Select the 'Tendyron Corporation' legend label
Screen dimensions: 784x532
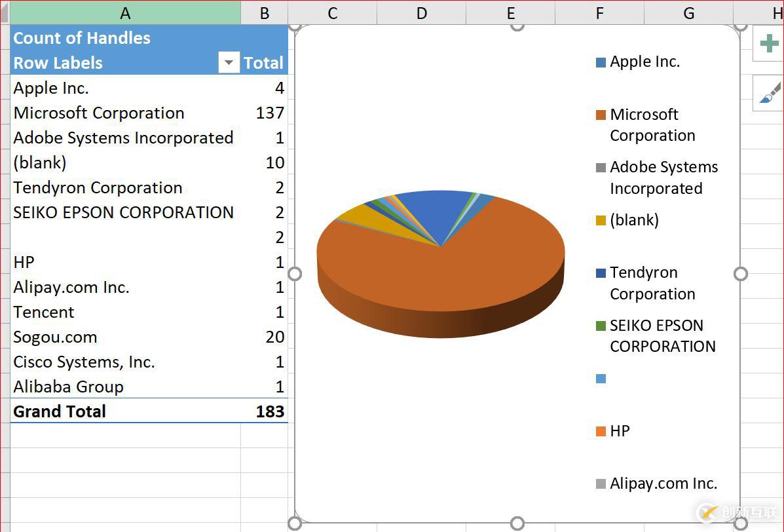(x=652, y=283)
